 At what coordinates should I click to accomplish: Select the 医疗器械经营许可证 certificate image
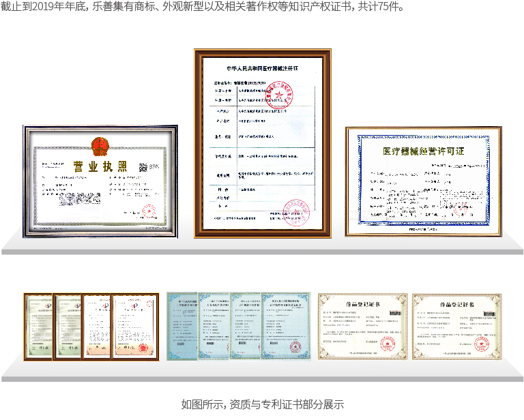pos(424,181)
